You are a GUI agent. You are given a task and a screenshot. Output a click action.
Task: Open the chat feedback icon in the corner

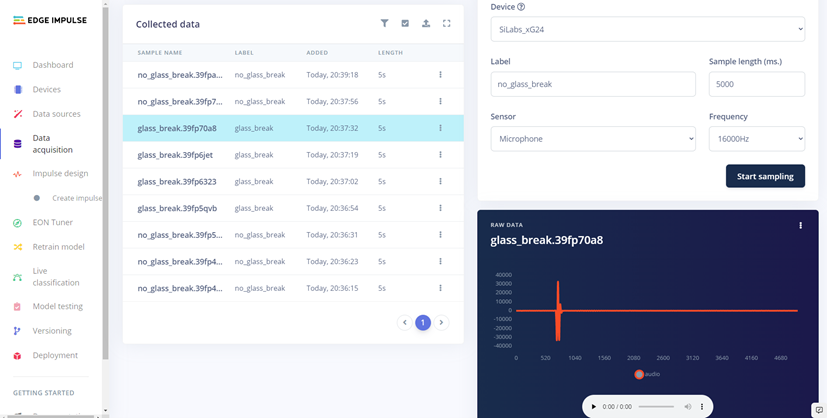pyautogui.click(x=818, y=410)
